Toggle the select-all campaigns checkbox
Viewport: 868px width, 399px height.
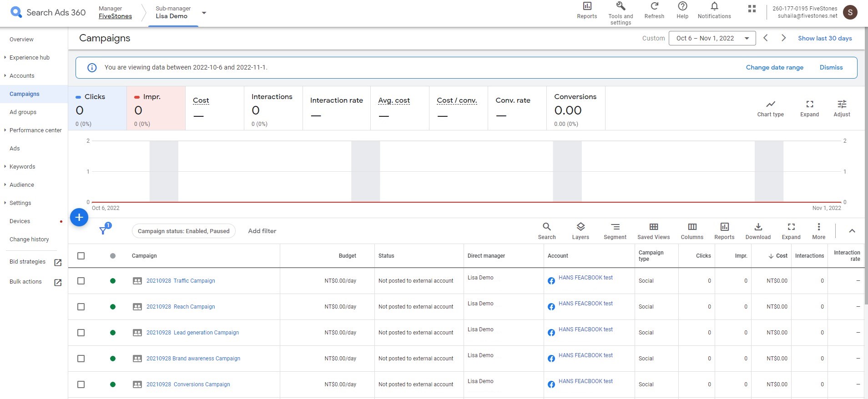point(81,256)
